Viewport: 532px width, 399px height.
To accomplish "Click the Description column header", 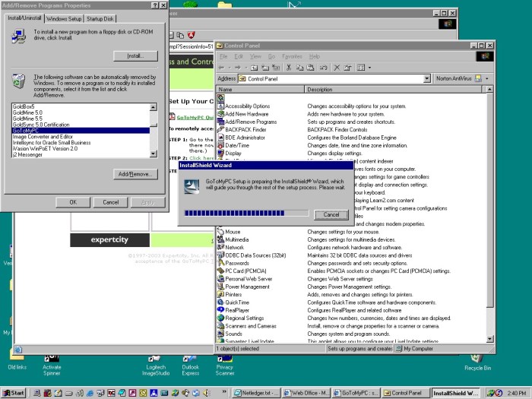I will tap(393, 89).
